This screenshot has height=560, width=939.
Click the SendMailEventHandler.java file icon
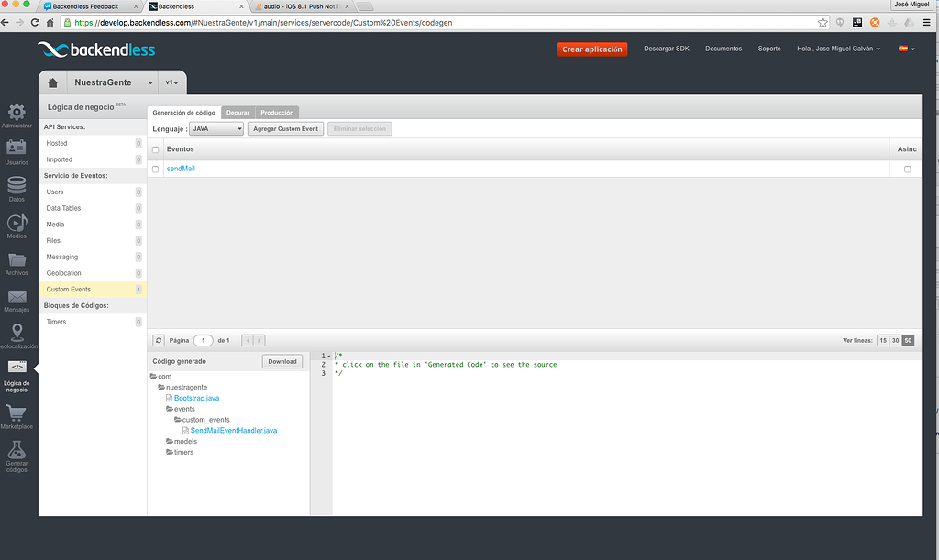(185, 430)
